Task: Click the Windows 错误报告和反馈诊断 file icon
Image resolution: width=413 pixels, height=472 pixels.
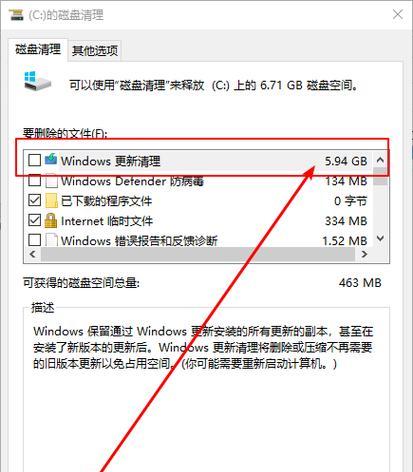Action: point(51,240)
